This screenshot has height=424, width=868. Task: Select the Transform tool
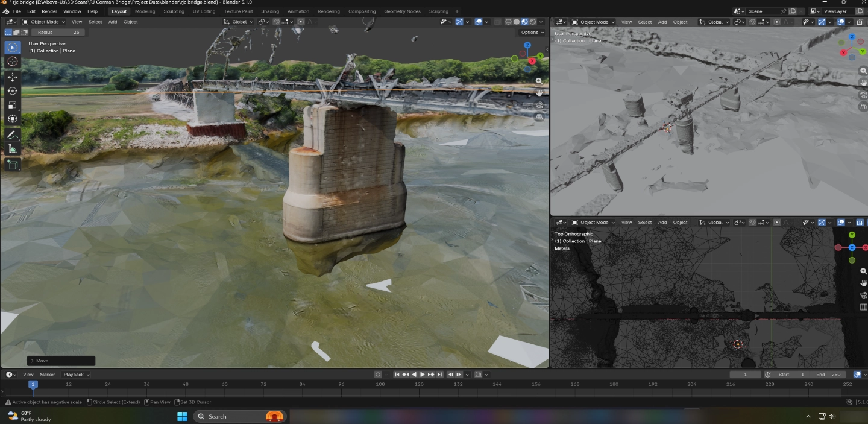(x=12, y=119)
